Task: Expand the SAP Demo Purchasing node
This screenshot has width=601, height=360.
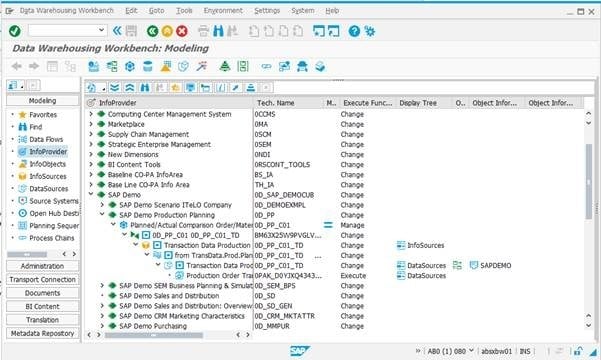Action: 102,326
